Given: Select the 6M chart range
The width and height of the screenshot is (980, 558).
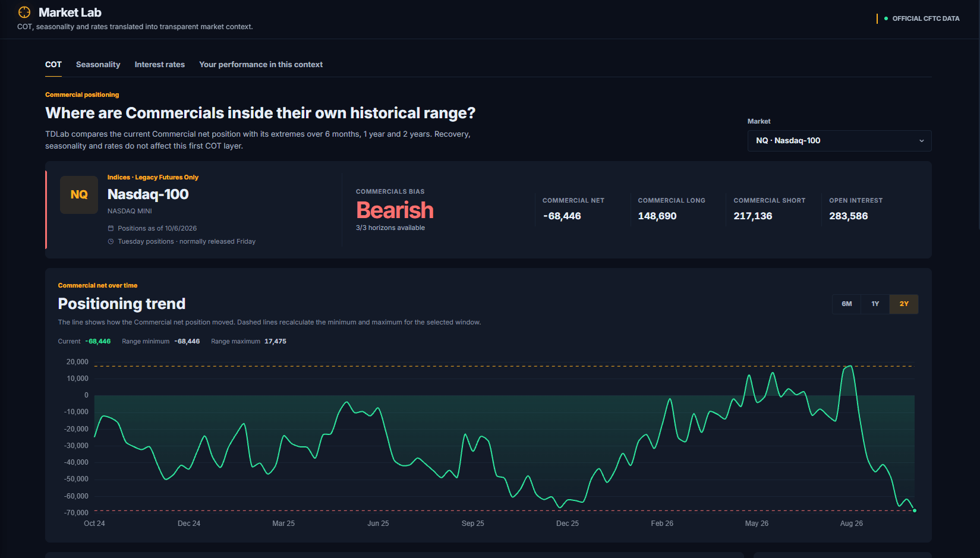Looking at the screenshot, I should pyautogui.click(x=847, y=304).
